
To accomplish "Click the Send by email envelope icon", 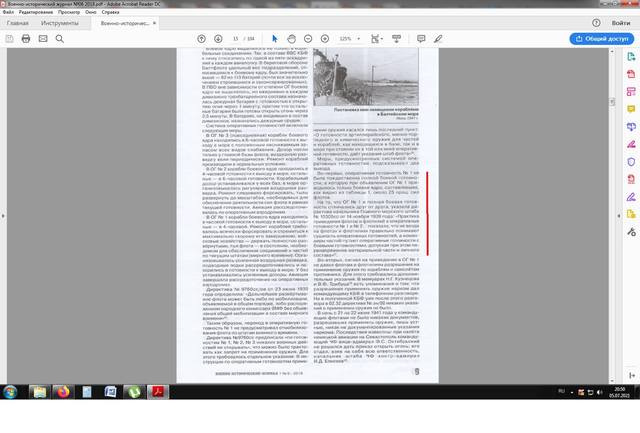I will (x=43, y=39).
